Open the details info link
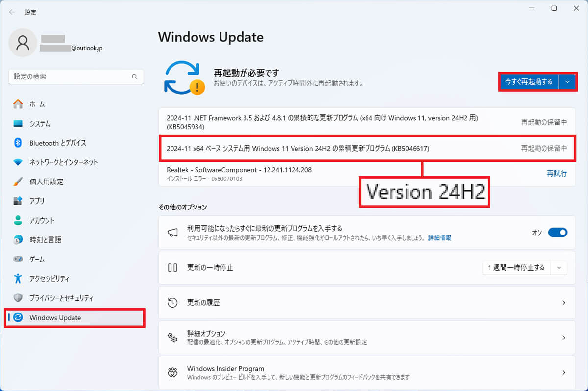The height and width of the screenshot is (391, 588). point(440,238)
